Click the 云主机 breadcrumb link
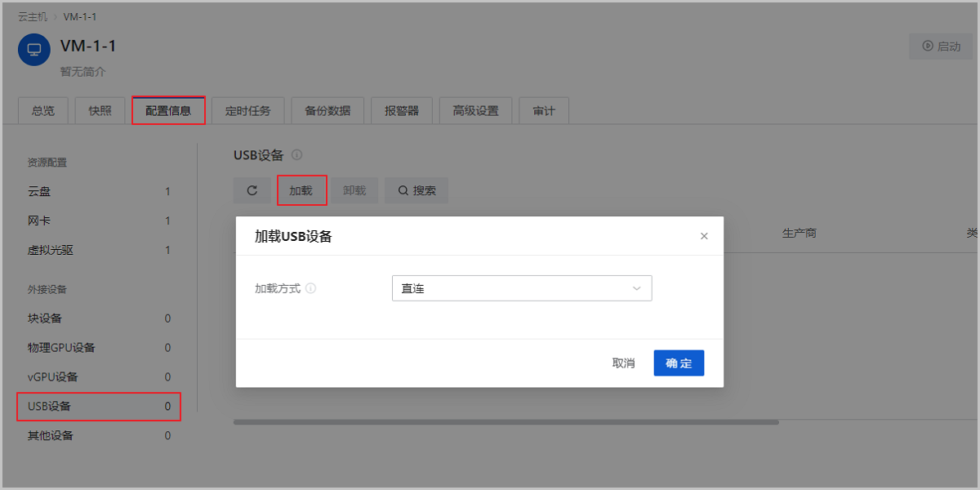980x490 pixels. coord(33,16)
